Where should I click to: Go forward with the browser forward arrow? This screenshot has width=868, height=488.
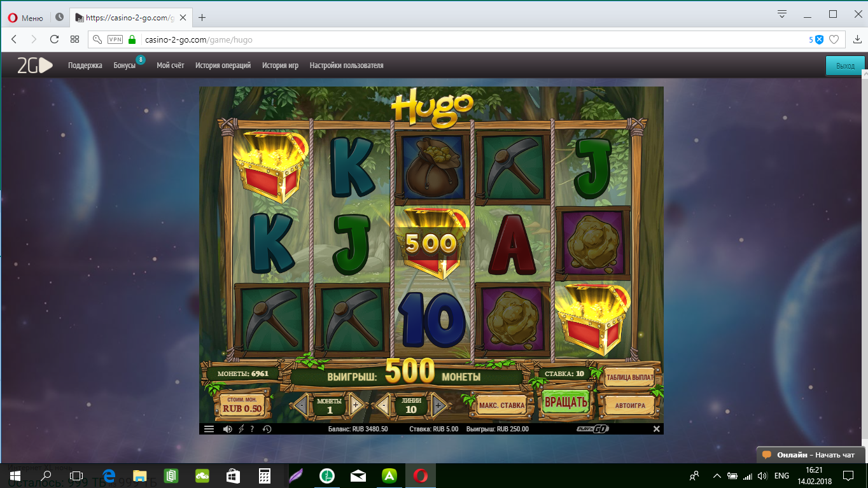click(34, 39)
